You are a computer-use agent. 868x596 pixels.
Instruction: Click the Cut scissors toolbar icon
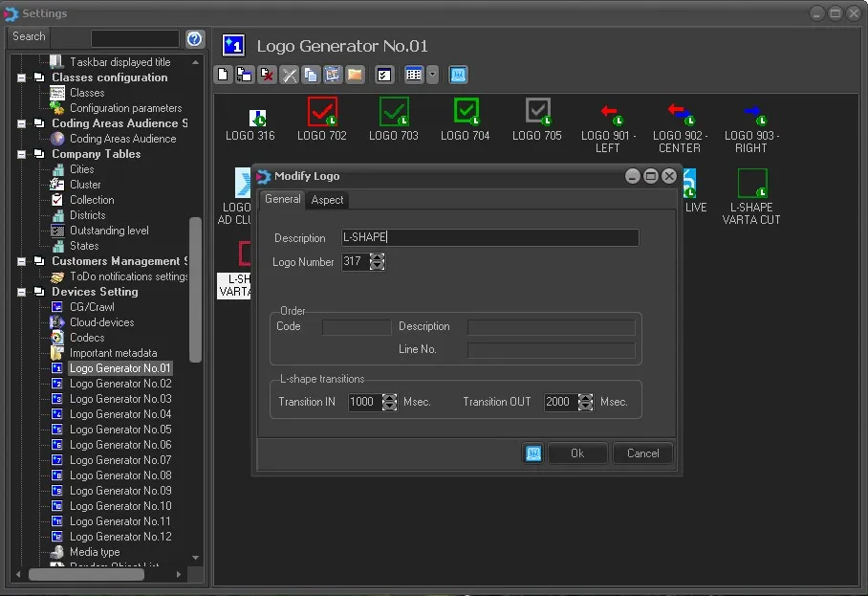290,75
